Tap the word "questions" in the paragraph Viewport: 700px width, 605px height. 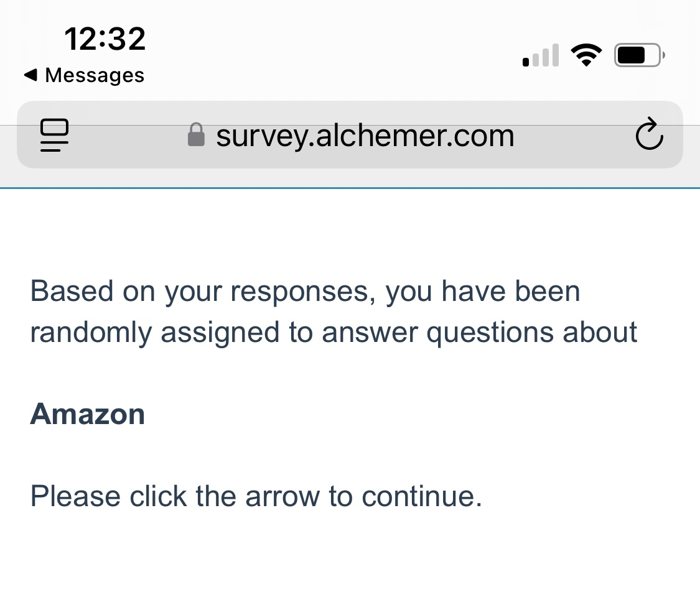click(490, 332)
